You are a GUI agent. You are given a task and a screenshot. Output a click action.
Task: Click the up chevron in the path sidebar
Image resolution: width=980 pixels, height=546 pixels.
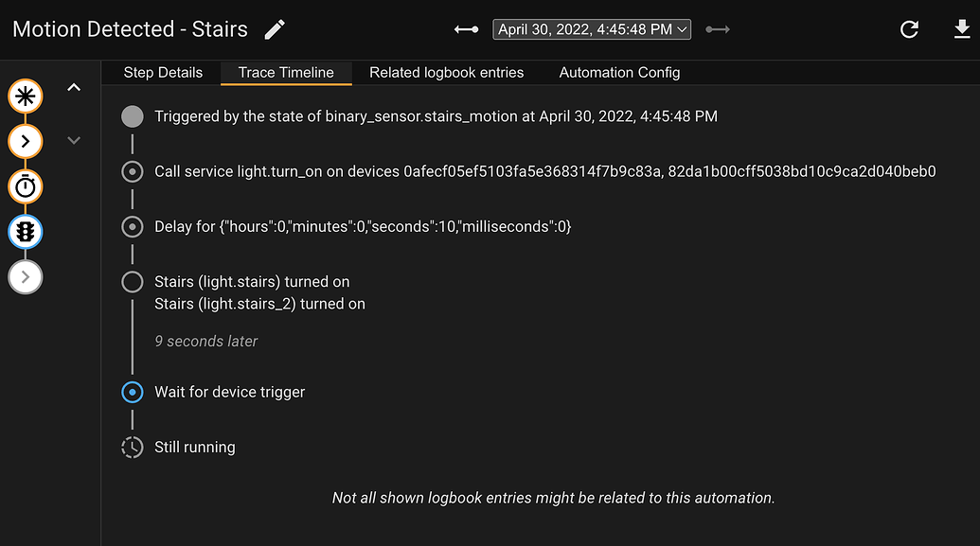tap(74, 88)
